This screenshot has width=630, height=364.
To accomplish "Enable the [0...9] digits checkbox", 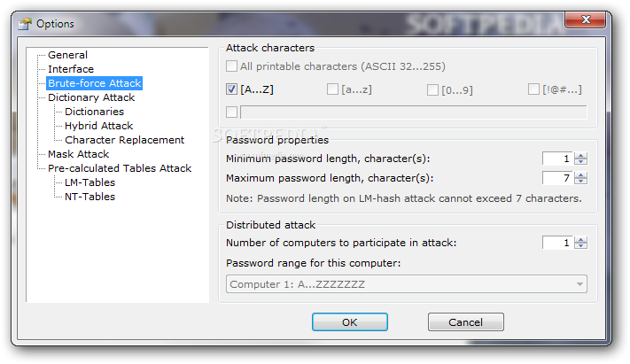I will click(432, 89).
